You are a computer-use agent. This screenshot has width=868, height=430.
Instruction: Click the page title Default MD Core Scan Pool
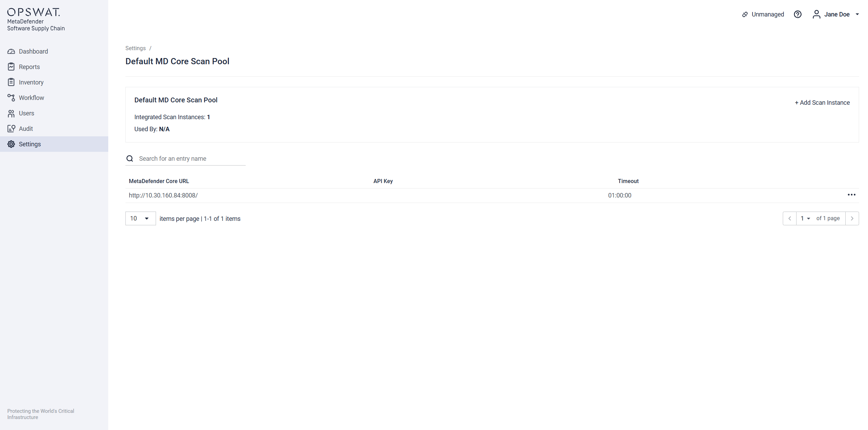[x=177, y=61]
